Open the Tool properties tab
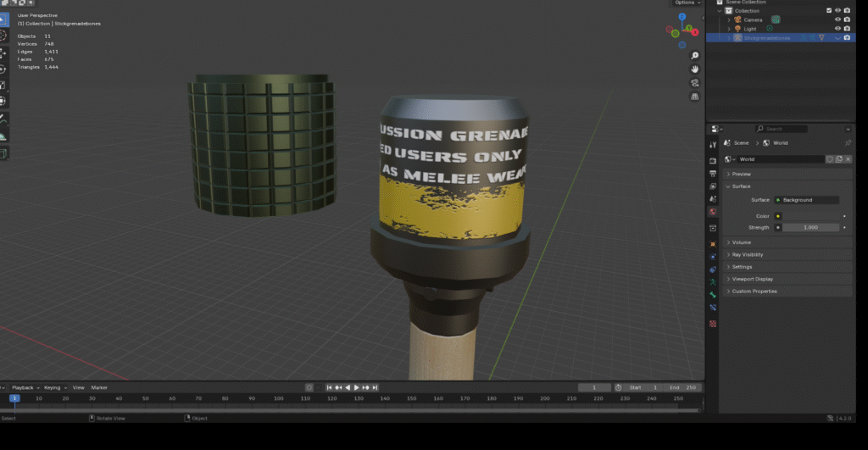This screenshot has height=450, width=868. pyautogui.click(x=713, y=145)
